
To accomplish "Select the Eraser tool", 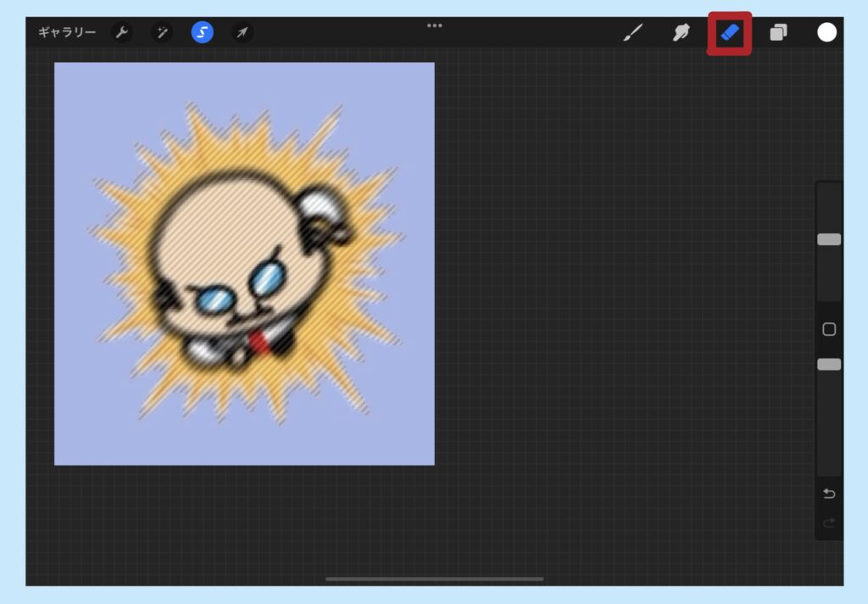I will coord(730,33).
